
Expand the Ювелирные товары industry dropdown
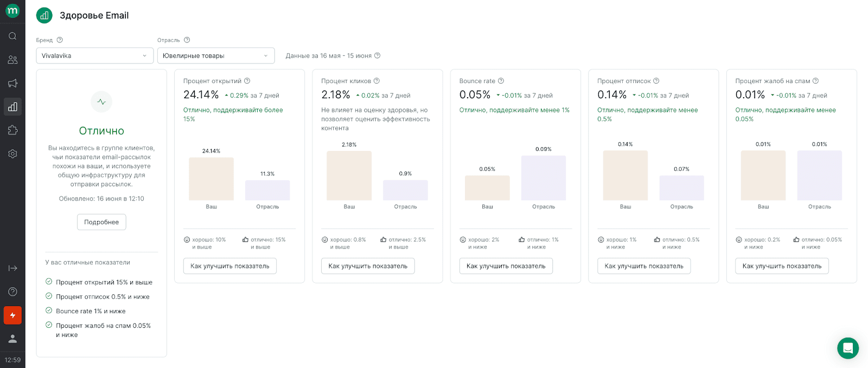pyautogui.click(x=215, y=55)
